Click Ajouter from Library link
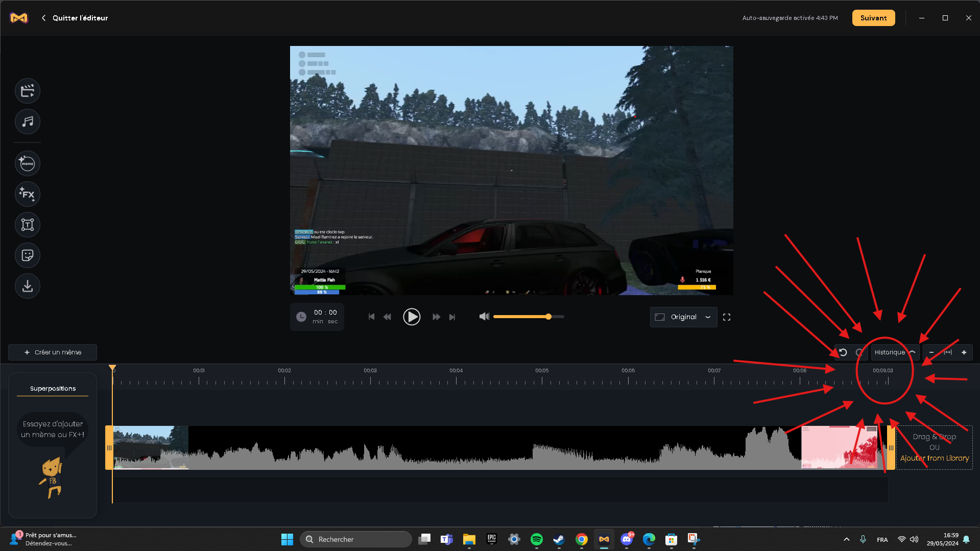The width and height of the screenshot is (980, 551). point(934,458)
